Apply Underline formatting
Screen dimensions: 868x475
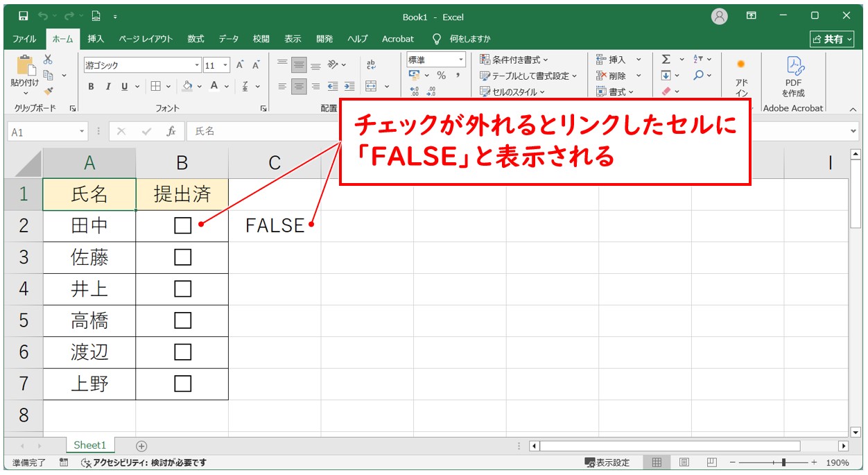pyautogui.click(x=125, y=87)
